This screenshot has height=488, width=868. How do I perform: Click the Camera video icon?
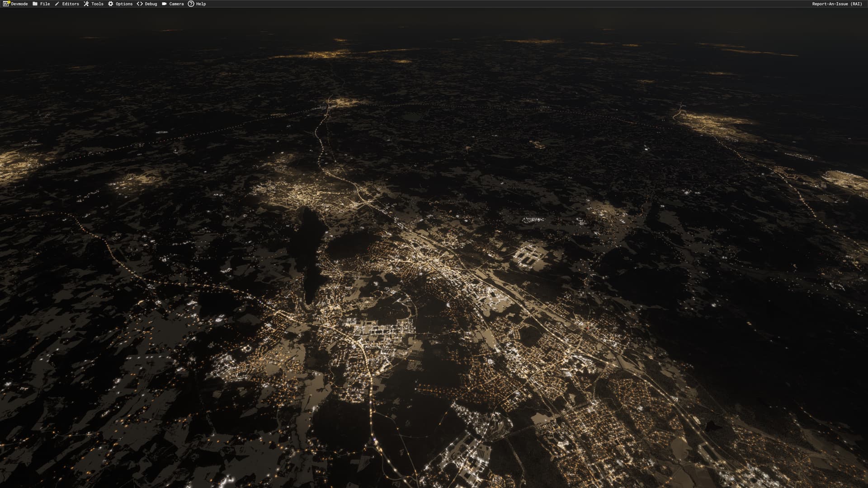pyautogui.click(x=164, y=4)
